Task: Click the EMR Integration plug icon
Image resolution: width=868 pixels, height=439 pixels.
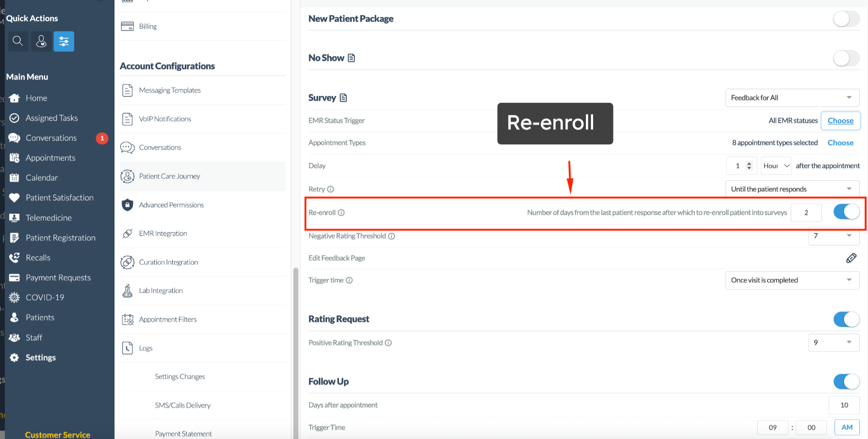Action: 127,234
